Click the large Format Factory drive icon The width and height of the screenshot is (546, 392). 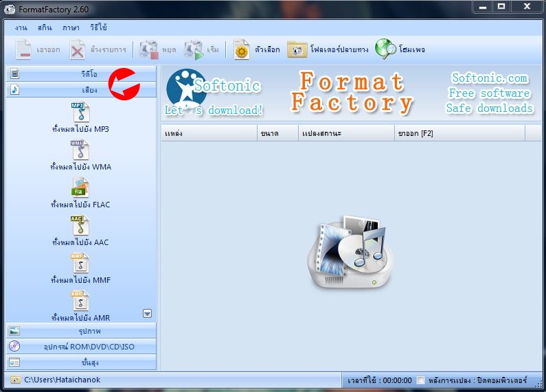pos(351,253)
